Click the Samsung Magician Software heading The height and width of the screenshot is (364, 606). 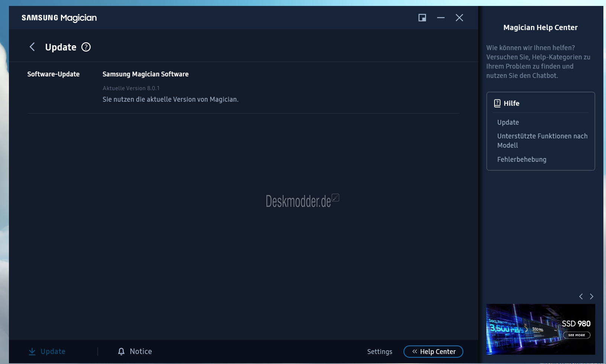(x=146, y=74)
